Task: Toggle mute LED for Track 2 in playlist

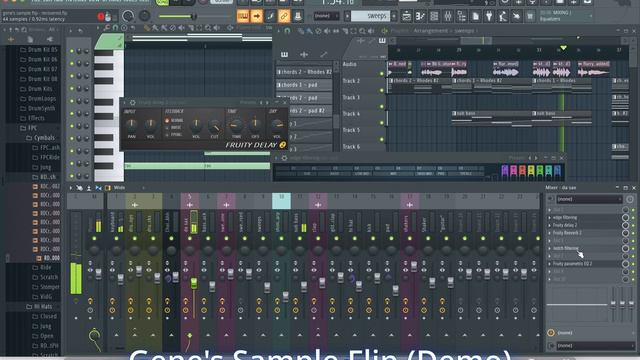Action: (382, 90)
